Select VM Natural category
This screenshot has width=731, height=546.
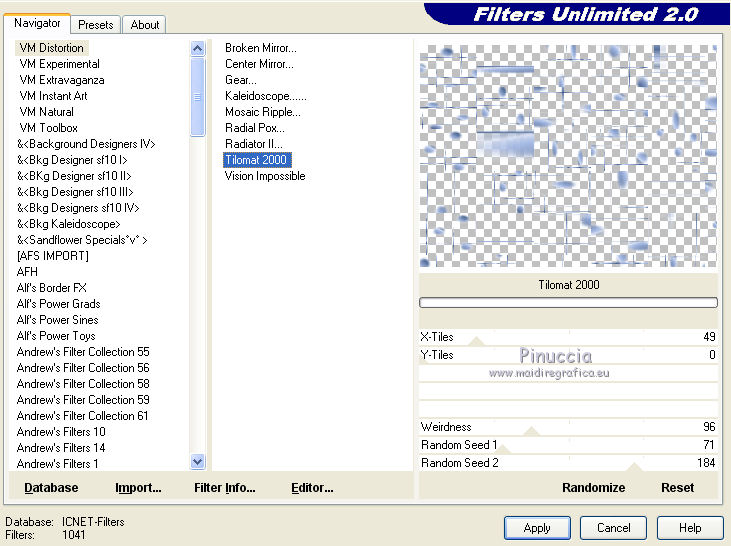pyautogui.click(x=47, y=112)
